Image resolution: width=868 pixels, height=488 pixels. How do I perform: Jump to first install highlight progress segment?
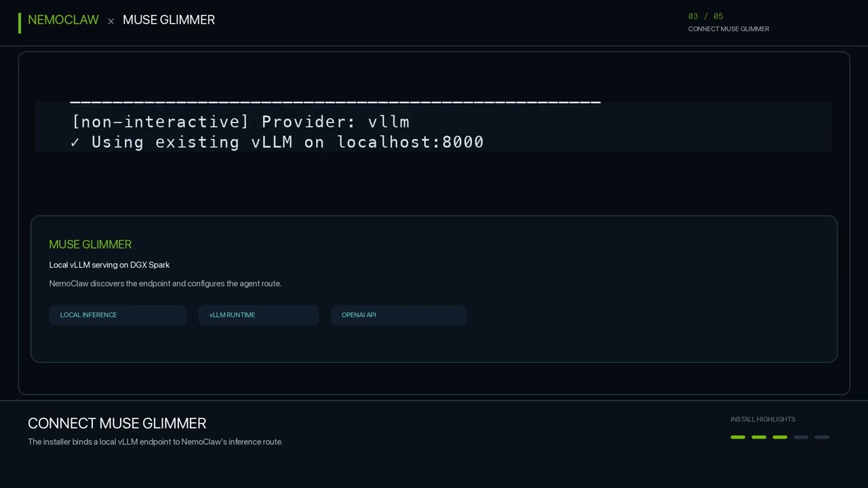738,437
